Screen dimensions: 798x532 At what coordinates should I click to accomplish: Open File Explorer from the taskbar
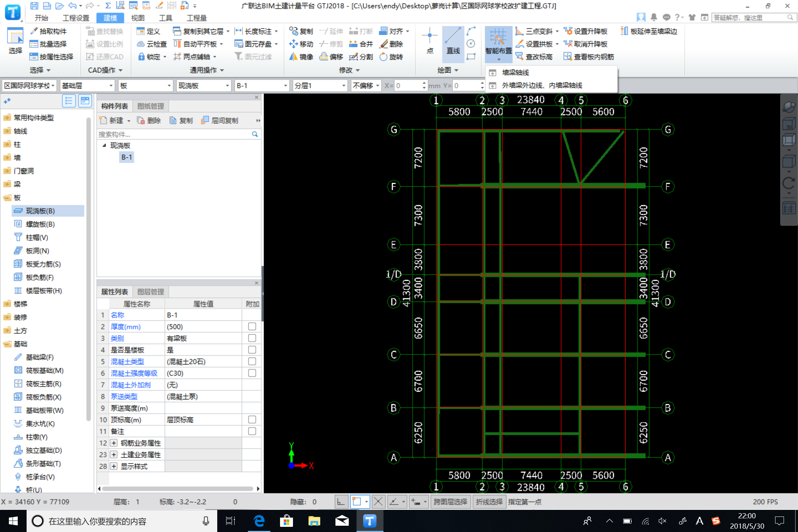[314, 521]
